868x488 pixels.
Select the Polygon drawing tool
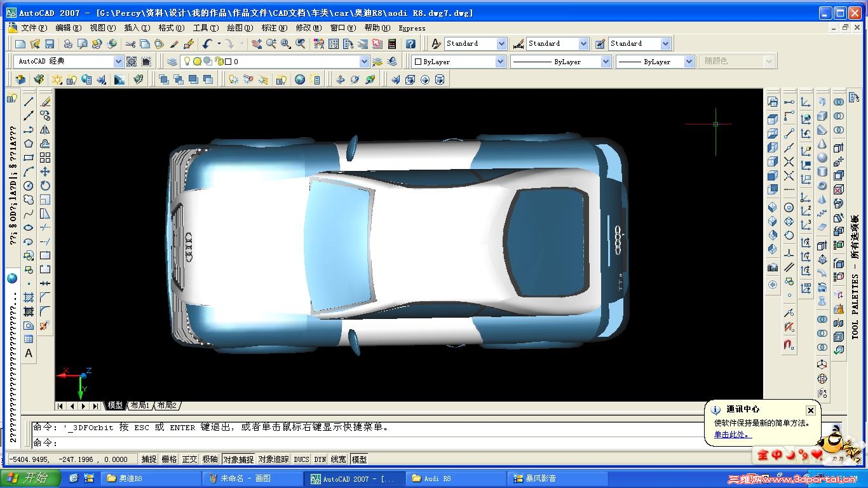pyautogui.click(x=29, y=144)
